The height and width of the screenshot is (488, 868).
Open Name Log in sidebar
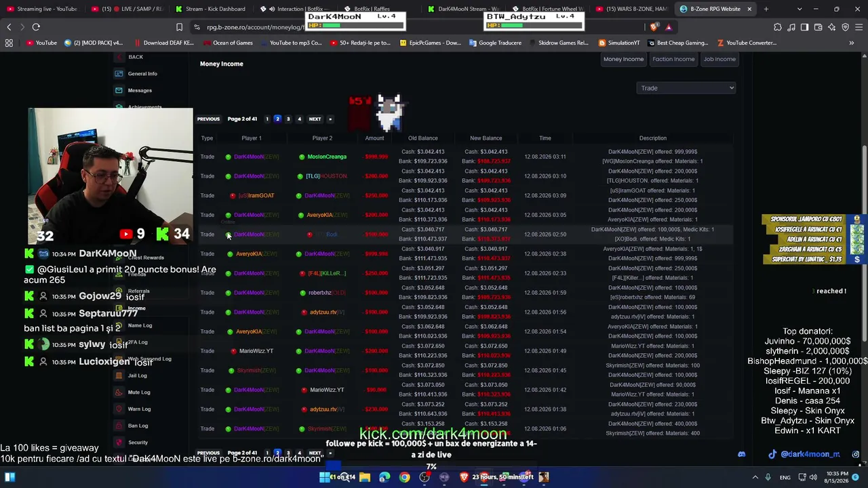(140, 325)
